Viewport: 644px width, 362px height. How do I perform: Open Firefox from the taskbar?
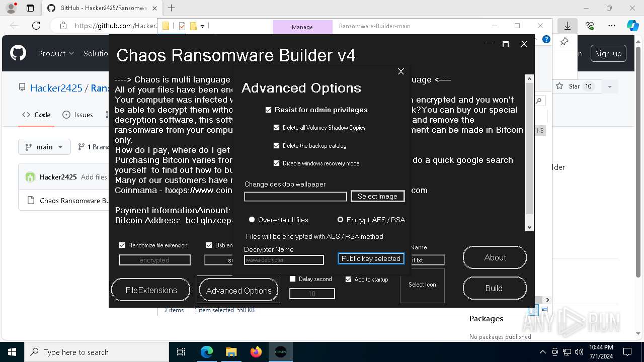(x=256, y=352)
